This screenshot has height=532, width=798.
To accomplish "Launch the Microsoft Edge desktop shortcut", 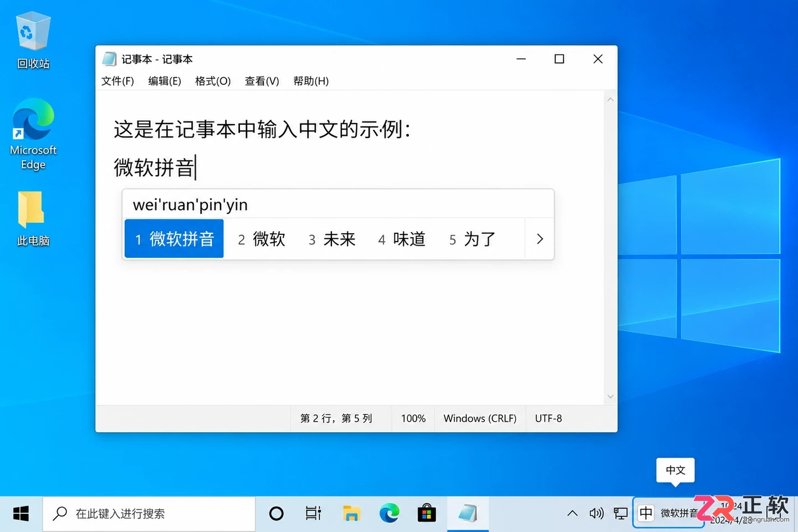I will [33, 134].
